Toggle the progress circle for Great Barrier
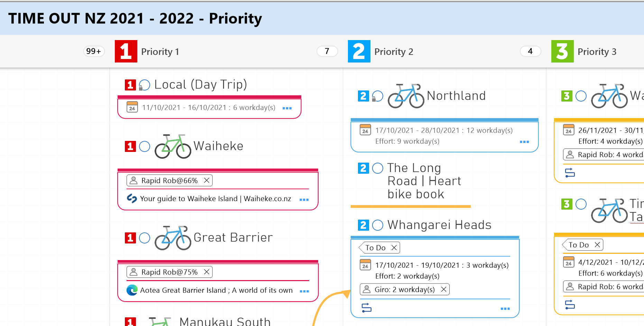Screen dimensions: 644x326 [x=145, y=238]
